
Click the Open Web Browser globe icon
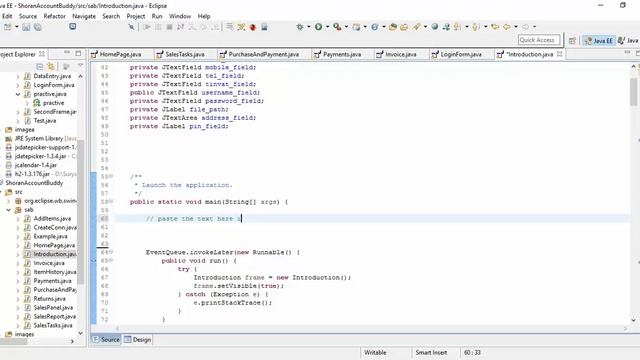[x=435, y=27]
